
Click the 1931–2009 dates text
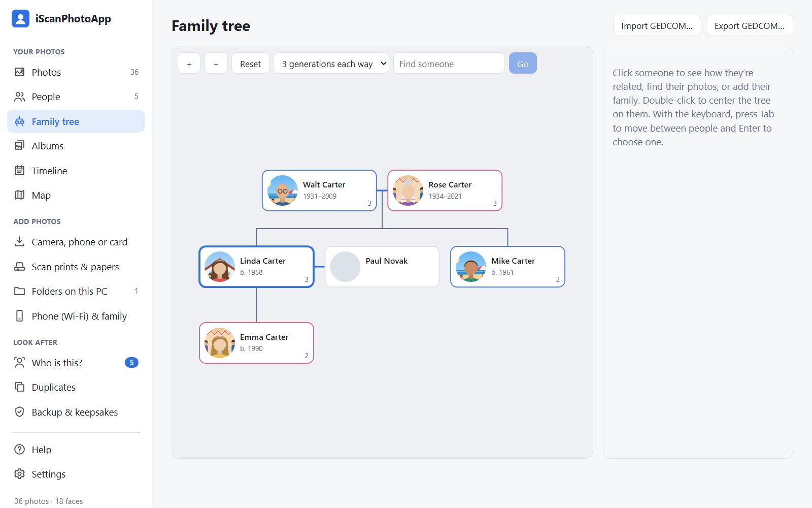pos(320,196)
